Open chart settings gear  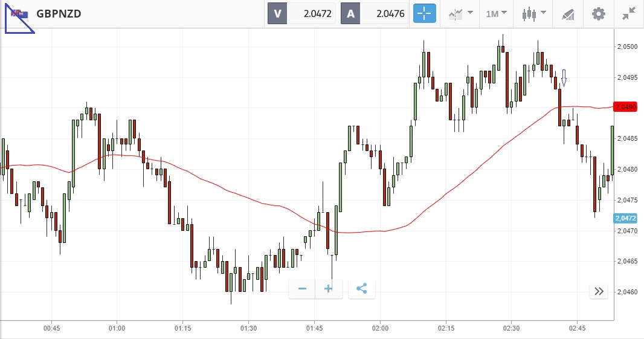(x=598, y=13)
